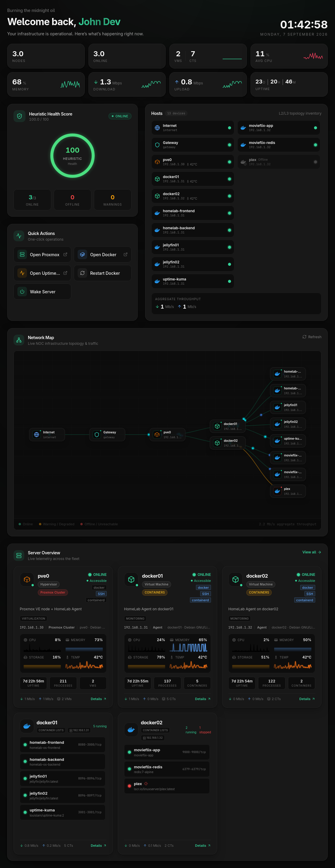Click the 13 devices badge beside Hosts
335x868 pixels.
pyautogui.click(x=176, y=113)
